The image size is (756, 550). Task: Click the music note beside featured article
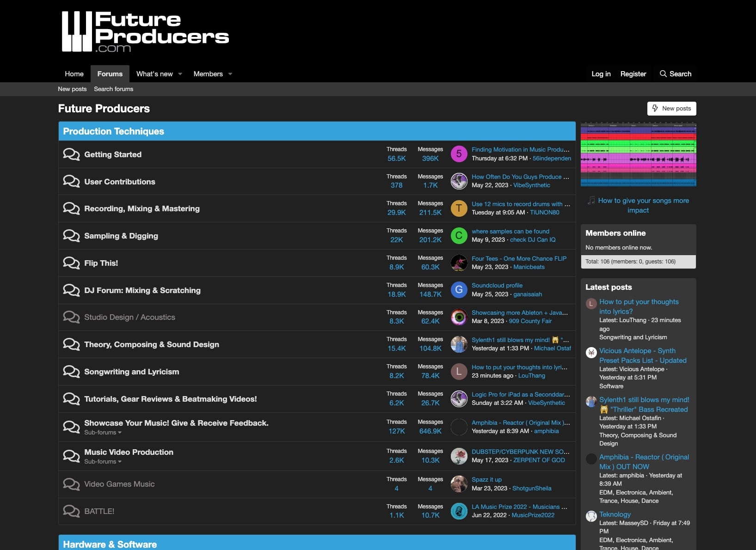(x=591, y=201)
